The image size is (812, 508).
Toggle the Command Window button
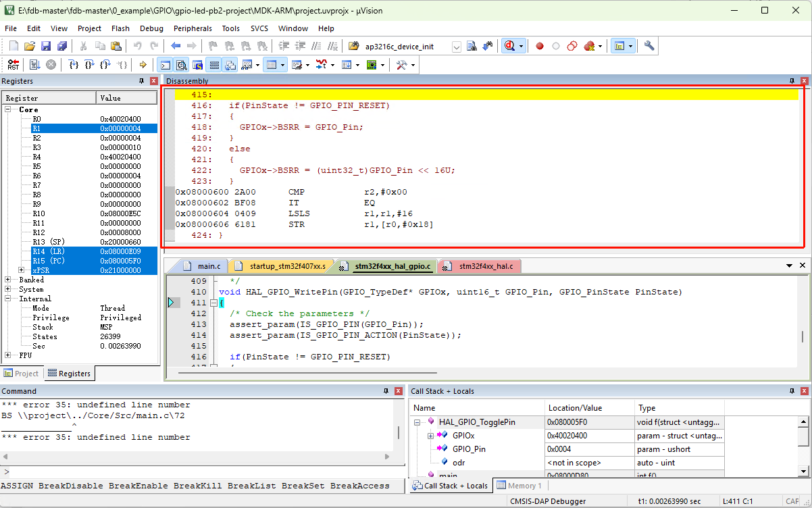click(x=165, y=65)
